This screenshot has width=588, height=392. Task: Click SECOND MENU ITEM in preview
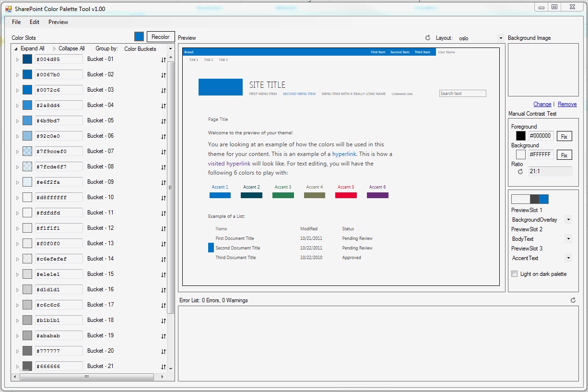[x=299, y=94]
